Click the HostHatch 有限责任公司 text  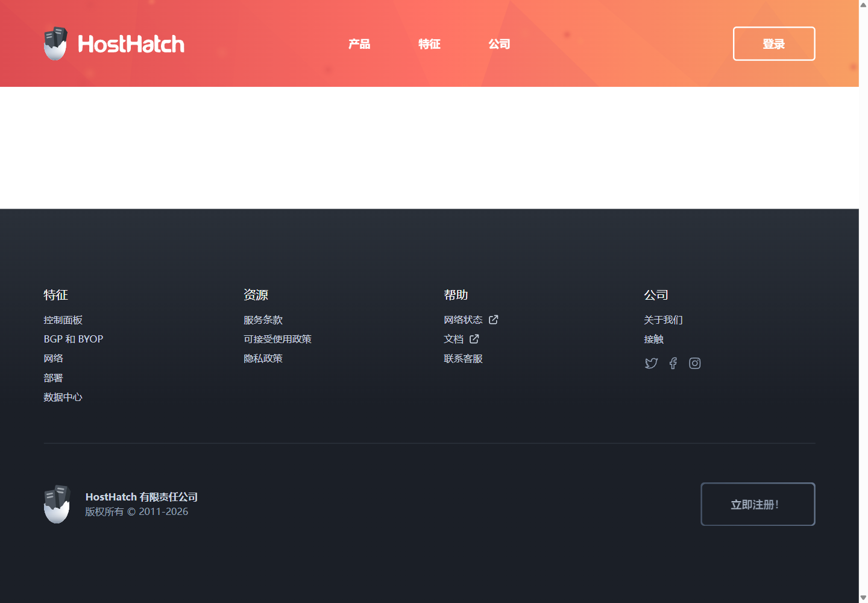(142, 497)
